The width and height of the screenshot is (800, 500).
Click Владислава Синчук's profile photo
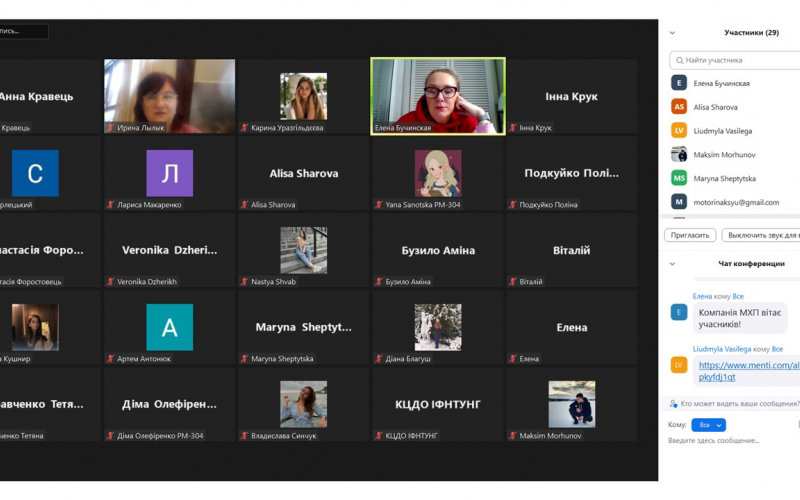point(304,404)
